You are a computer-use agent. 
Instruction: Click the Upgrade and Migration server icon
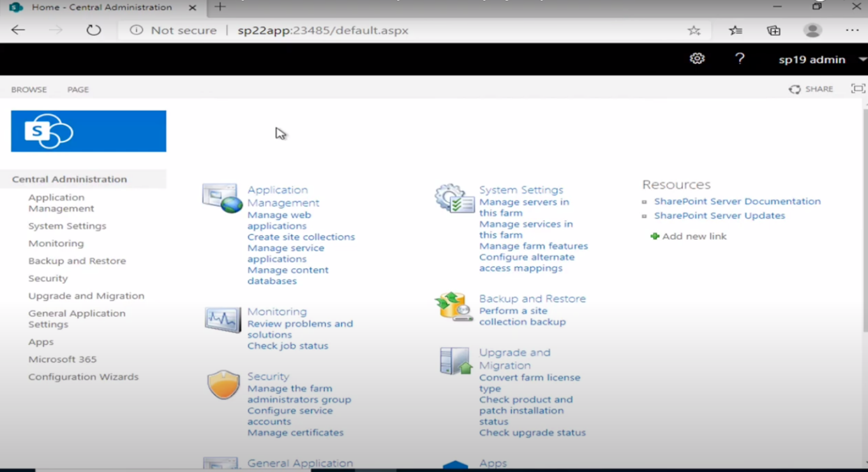click(x=454, y=360)
